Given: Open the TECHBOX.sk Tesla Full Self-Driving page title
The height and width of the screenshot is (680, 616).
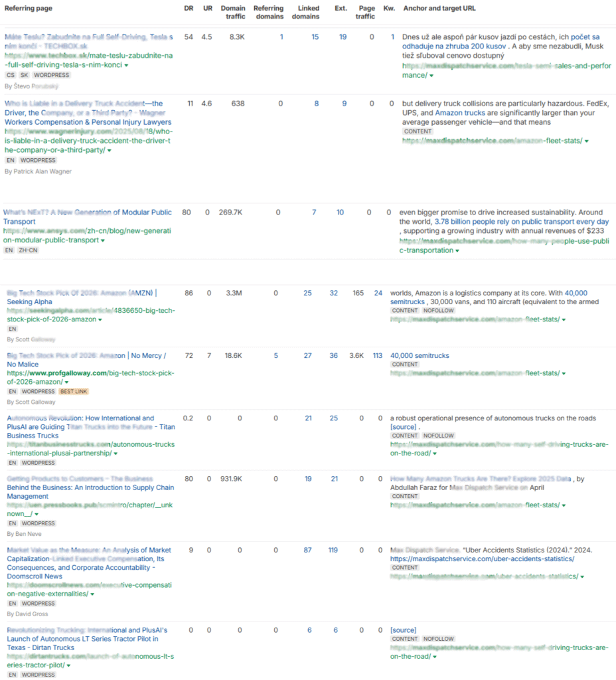Looking at the screenshot, I should 88,41.
